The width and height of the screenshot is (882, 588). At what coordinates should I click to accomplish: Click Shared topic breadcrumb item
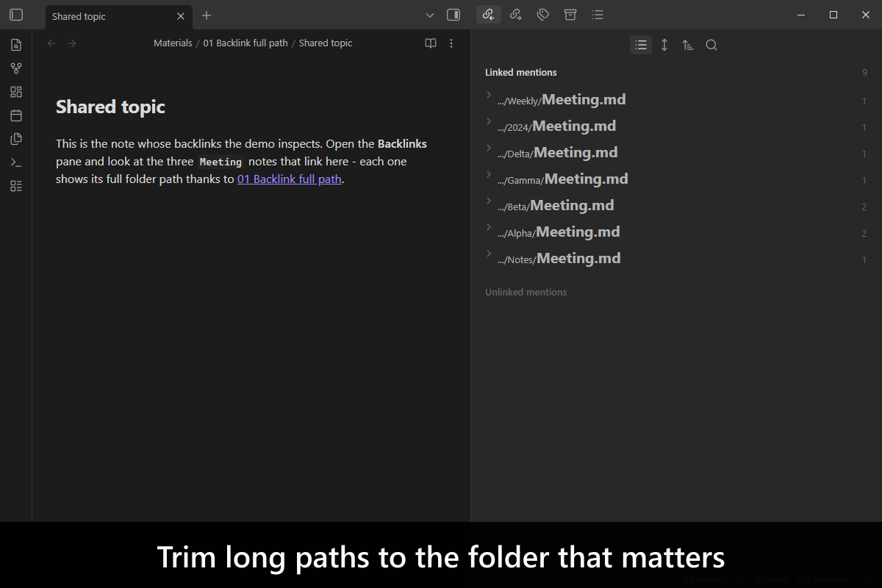click(326, 43)
